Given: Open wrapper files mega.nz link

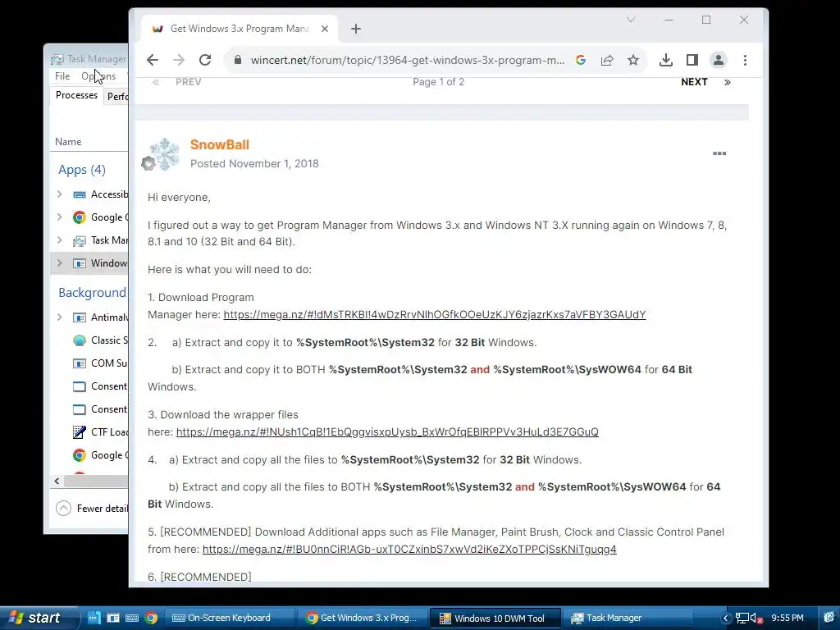Looking at the screenshot, I should coord(387,431).
